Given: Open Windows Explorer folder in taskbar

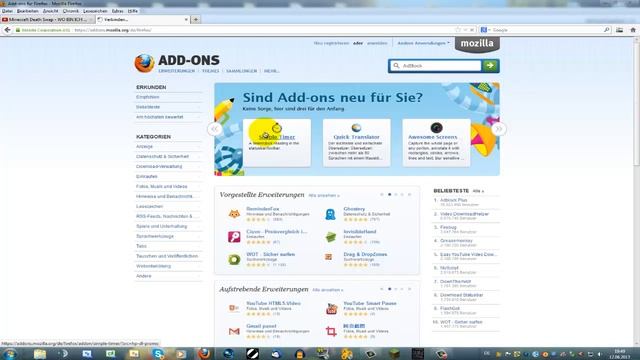Looking at the screenshot, I should coord(40,354).
